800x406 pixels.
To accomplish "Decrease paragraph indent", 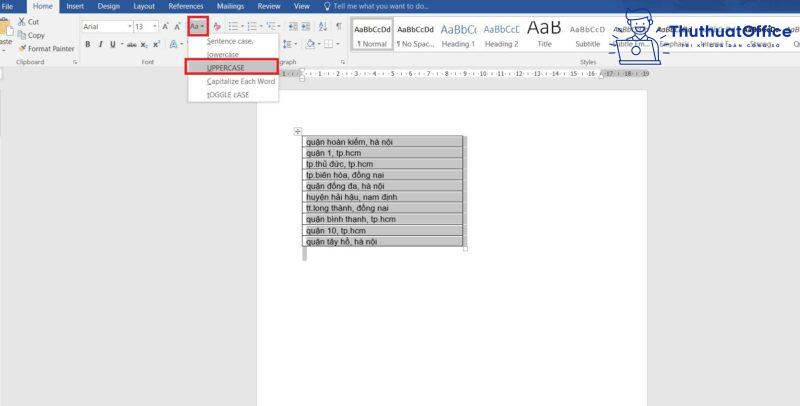I will [293, 27].
